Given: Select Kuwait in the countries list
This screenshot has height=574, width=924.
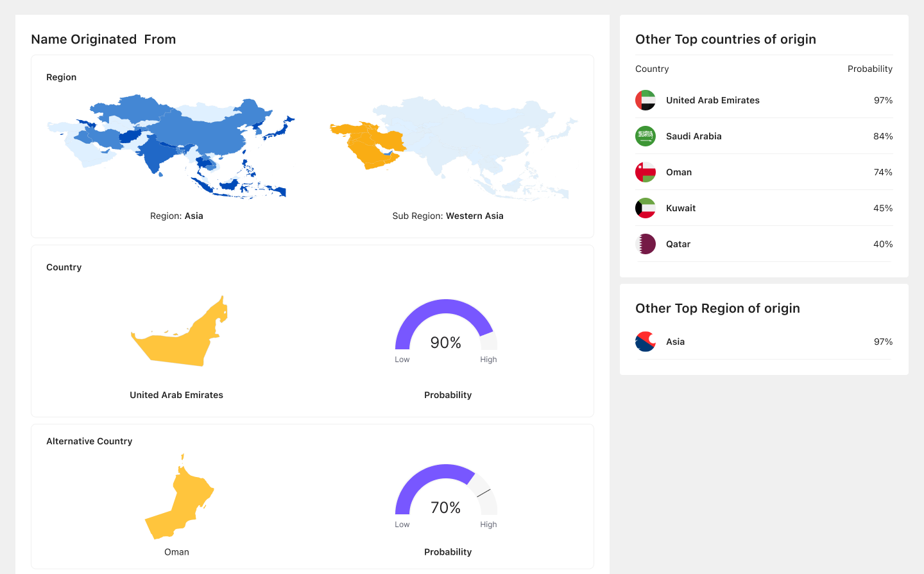Looking at the screenshot, I should (681, 208).
